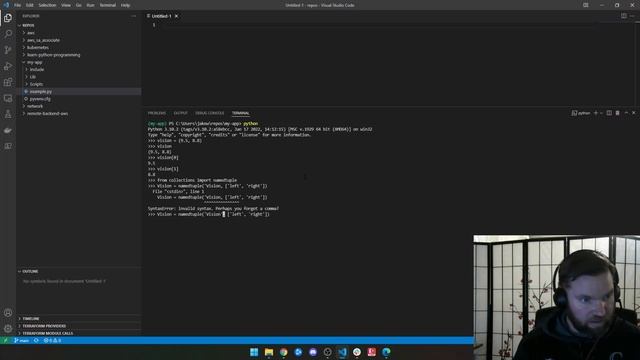Split the terminal panel
The image size is (640, 360).
609,113
